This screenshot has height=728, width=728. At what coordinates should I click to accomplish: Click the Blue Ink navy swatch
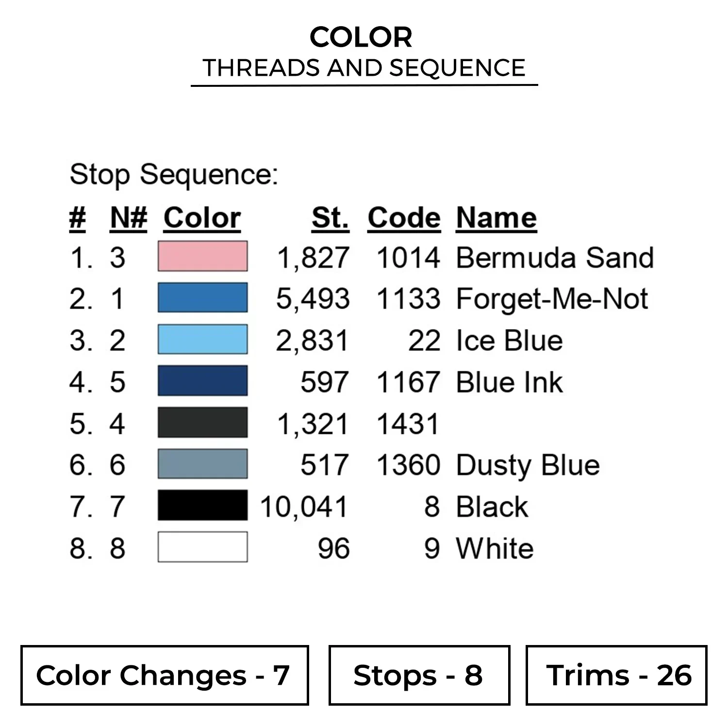[x=202, y=381]
